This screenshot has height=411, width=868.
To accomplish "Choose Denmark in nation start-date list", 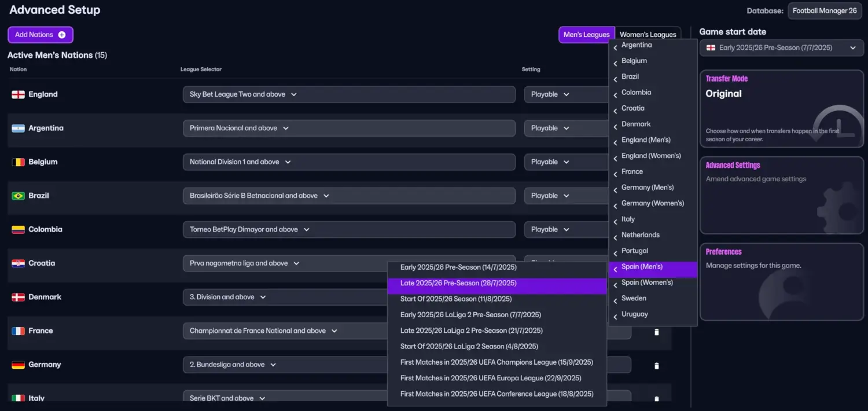I will 653,124.
